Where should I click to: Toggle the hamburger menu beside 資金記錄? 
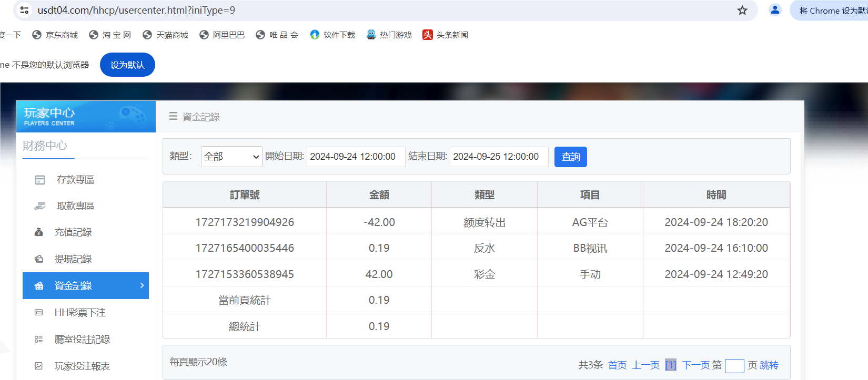coord(173,116)
